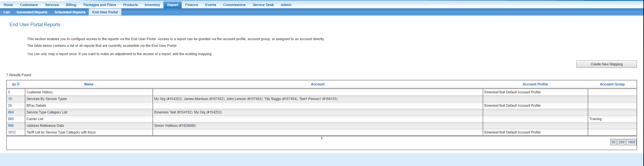Open the Admin menu

point(286,5)
